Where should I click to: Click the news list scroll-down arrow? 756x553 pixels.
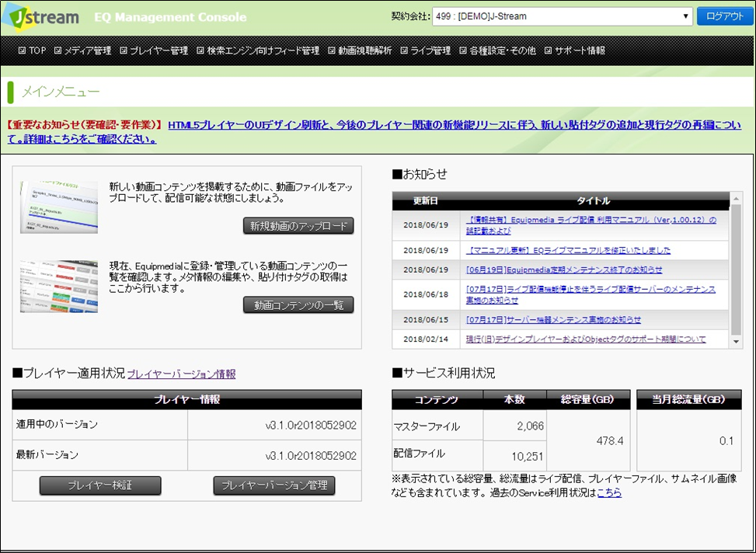736,341
